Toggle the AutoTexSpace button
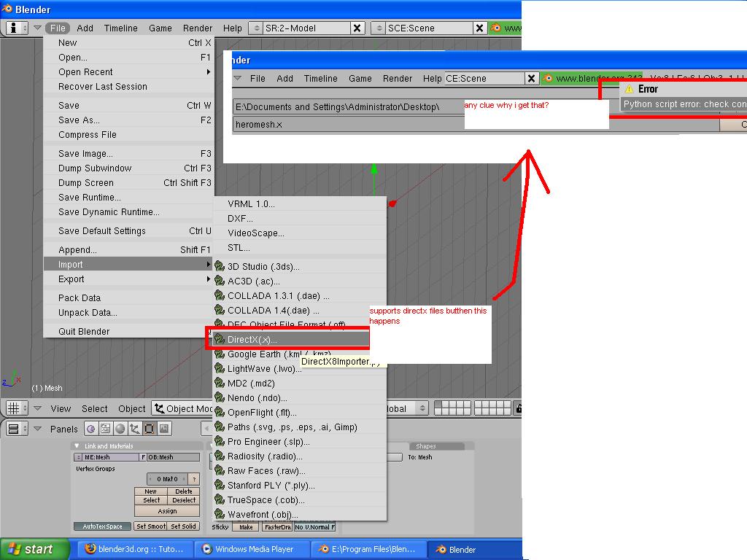The image size is (747, 560). [x=102, y=526]
